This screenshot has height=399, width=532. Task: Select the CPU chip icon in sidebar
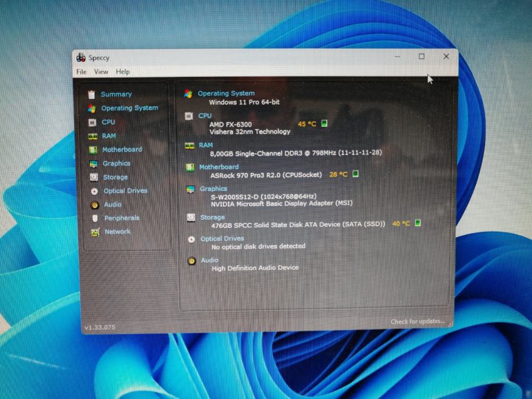tap(92, 123)
